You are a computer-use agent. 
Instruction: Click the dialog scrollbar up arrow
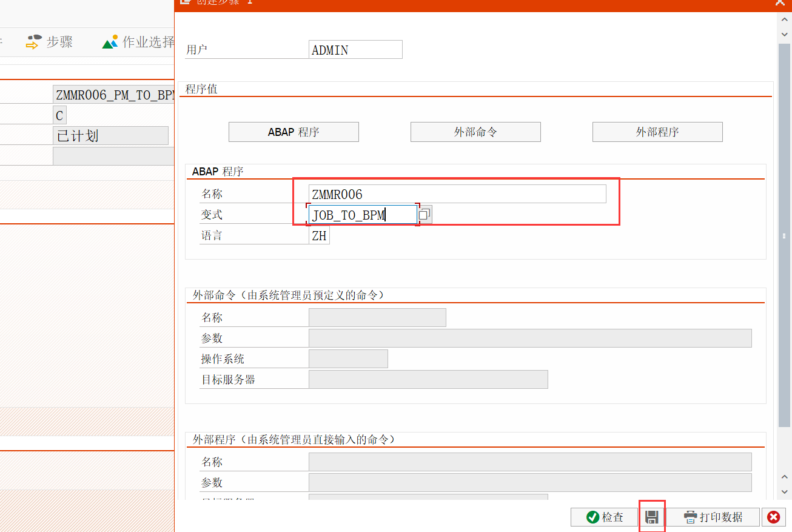(785, 19)
